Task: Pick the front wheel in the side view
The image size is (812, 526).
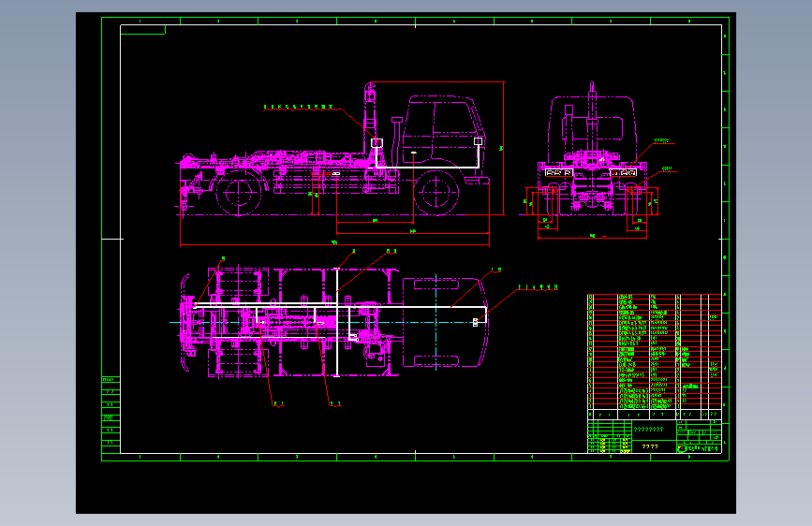Action: pyautogui.click(x=436, y=192)
